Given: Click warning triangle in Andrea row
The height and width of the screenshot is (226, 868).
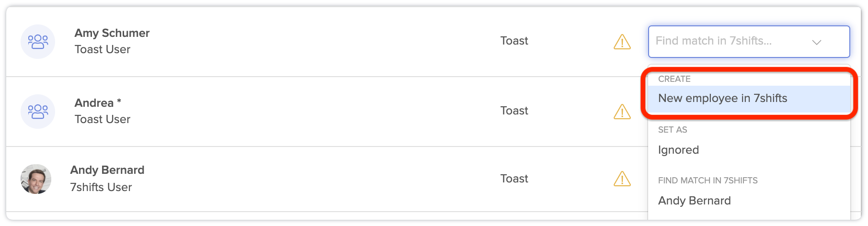Looking at the screenshot, I should 622,112.
